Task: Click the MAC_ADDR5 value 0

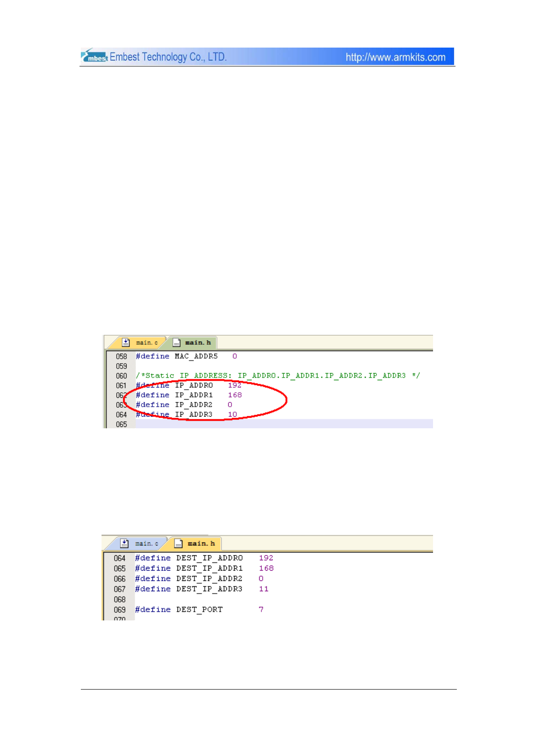Action: [234, 356]
